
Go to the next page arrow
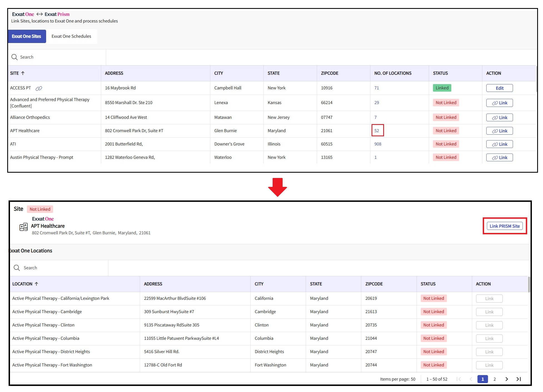coord(507,379)
